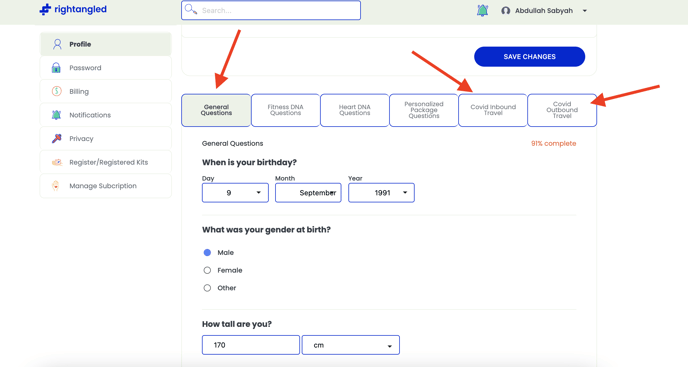Open Manage Subcription in sidebar
The height and width of the screenshot is (367, 688).
click(x=105, y=186)
